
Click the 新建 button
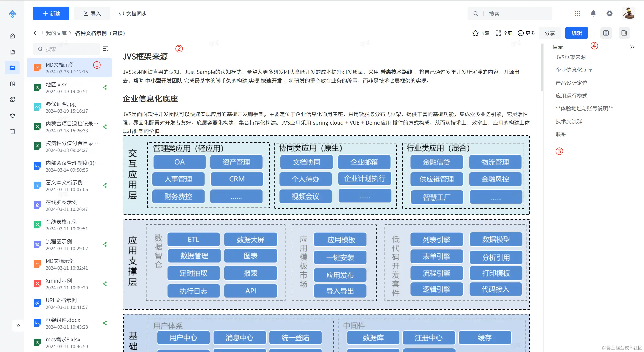[51, 13]
